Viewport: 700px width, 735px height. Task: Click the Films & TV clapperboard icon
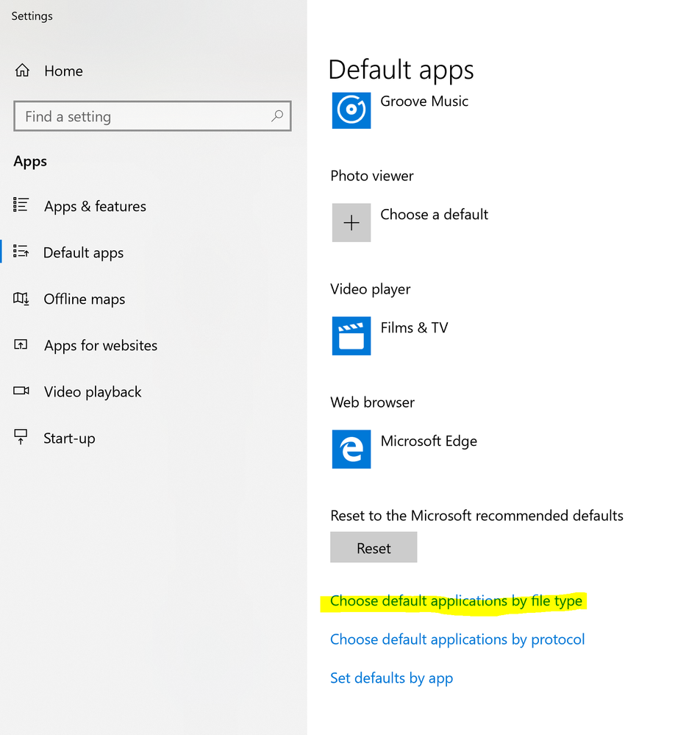click(x=351, y=336)
